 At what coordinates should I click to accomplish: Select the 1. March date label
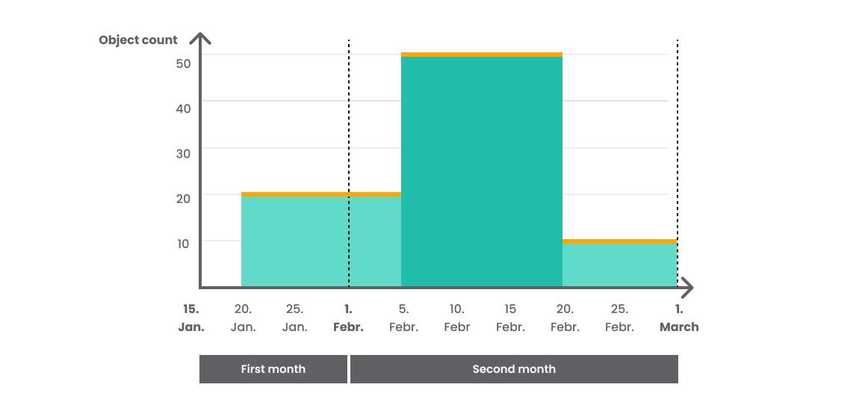[679, 318]
